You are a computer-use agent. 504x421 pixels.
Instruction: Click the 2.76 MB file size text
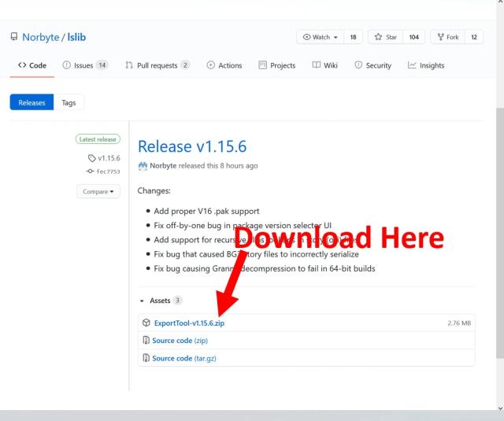pyautogui.click(x=459, y=323)
